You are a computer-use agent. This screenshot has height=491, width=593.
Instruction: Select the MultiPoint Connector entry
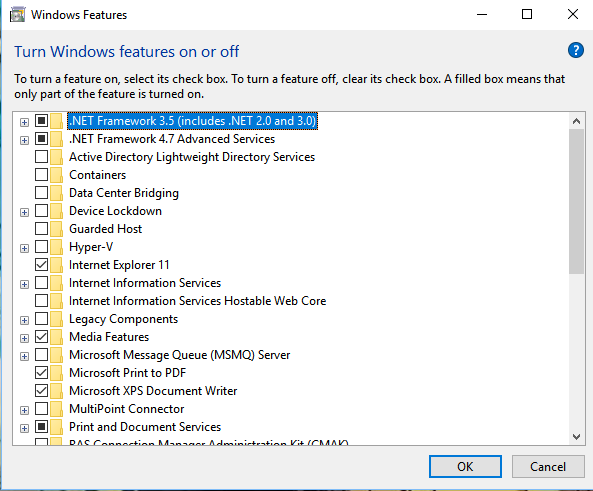point(126,409)
